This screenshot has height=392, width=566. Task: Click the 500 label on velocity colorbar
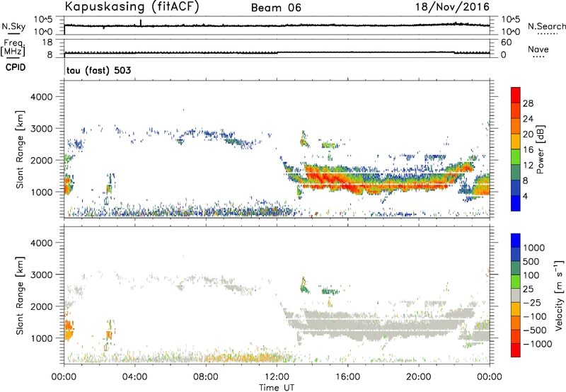[x=531, y=261]
